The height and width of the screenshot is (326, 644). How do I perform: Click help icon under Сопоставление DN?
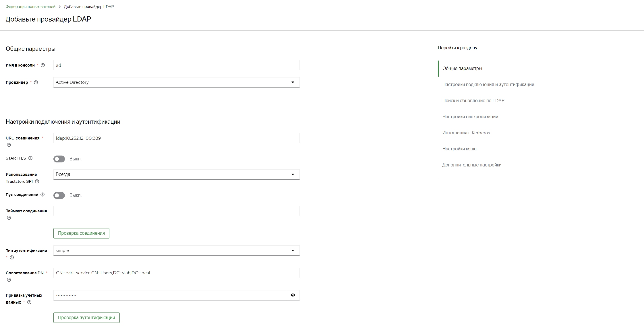click(9, 280)
